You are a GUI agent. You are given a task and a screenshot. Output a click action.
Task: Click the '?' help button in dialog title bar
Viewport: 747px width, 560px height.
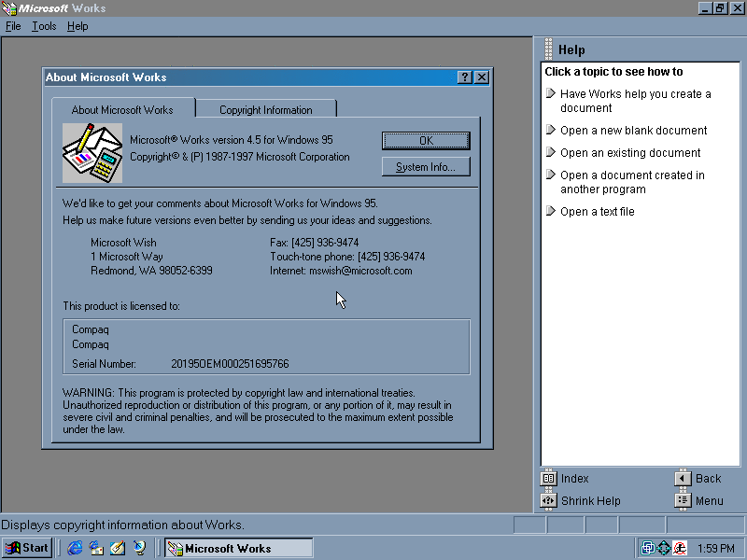[x=464, y=77]
